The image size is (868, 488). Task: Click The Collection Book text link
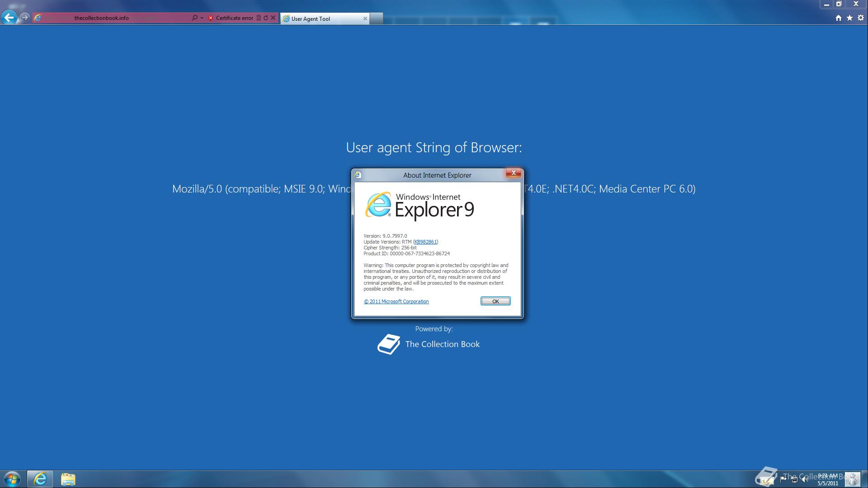pos(443,344)
